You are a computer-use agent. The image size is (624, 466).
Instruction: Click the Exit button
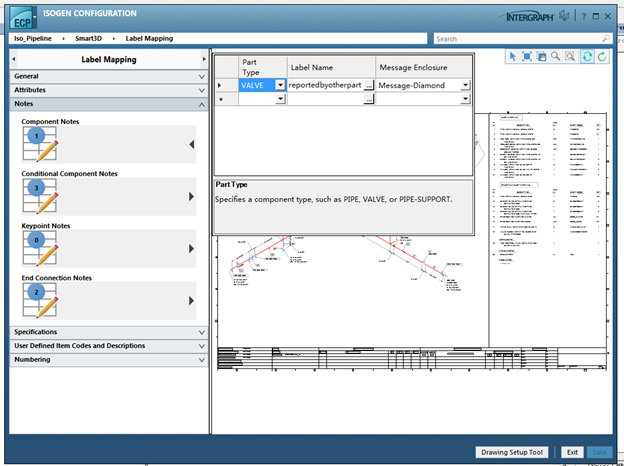pyautogui.click(x=572, y=452)
